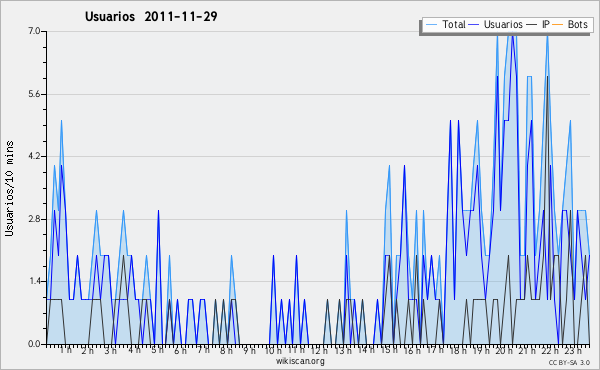Click the y-axis value 5.6

click(34, 94)
